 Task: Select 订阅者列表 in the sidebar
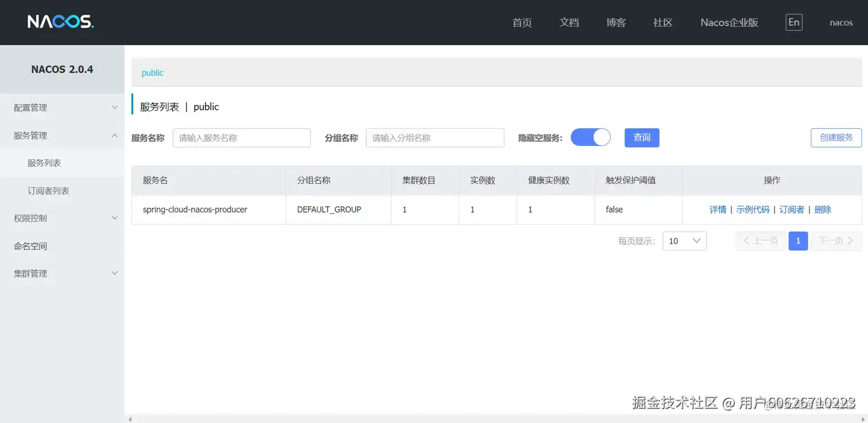pyautogui.click(x=62, y=190)
